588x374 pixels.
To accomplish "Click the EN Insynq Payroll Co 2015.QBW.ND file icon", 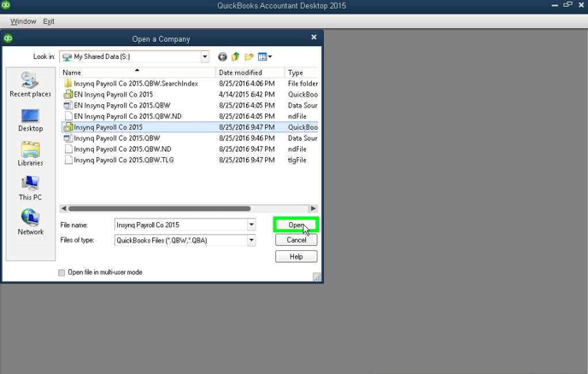I will tap(68, 116).
